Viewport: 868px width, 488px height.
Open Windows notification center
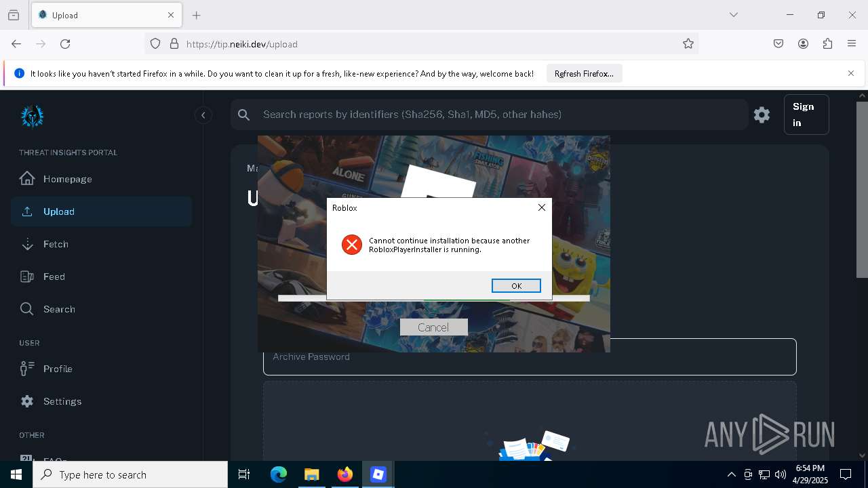[x=846, y=474]
